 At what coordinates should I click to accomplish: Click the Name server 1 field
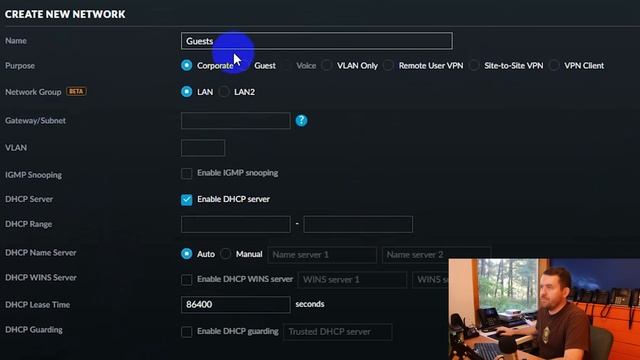tap(322, 255)
